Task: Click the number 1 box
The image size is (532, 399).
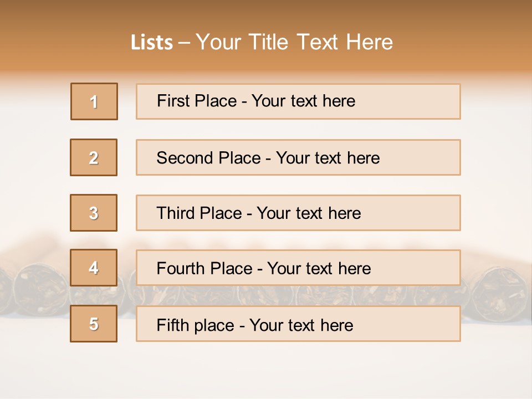Action: (94, 101)
